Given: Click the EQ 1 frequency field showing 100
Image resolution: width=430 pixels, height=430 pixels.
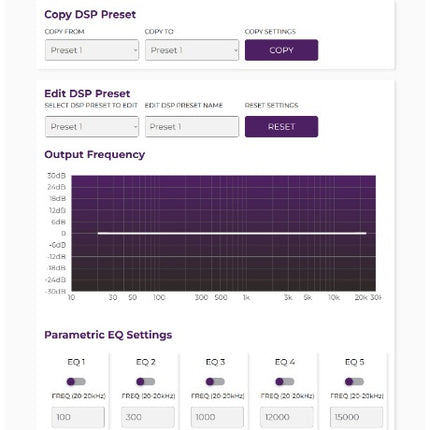Looking at the screenshot, I should [x=78, y=417].
